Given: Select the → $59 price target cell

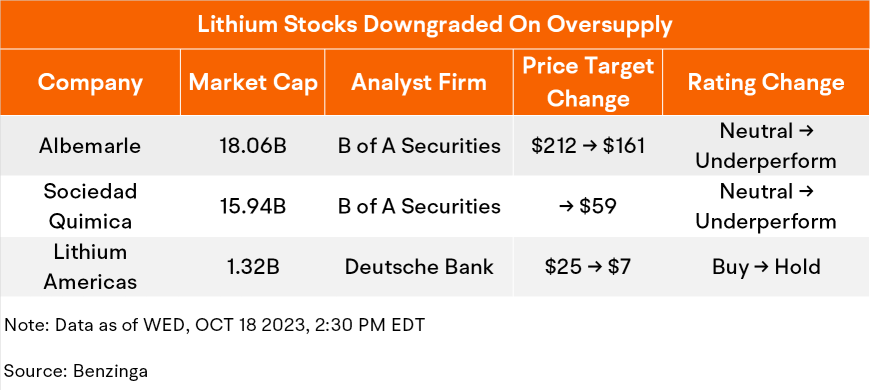Looking at the screenshot, I should [x=588, y=206].
